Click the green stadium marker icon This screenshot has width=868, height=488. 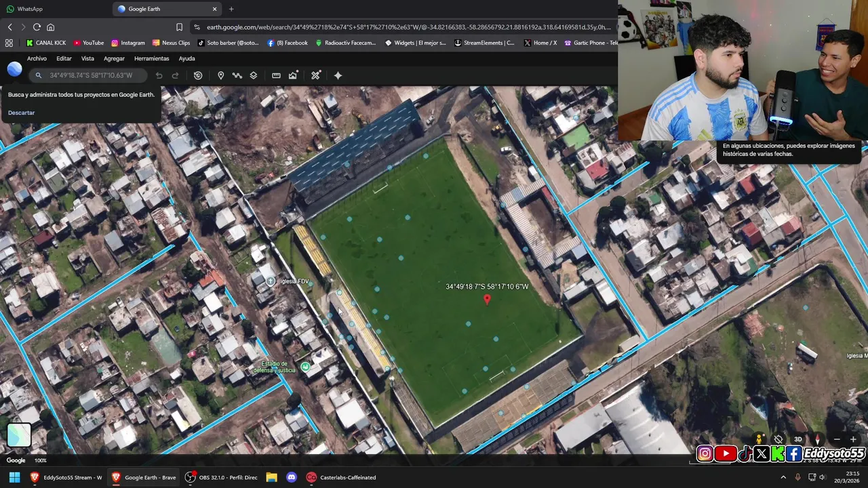click(305, 367)
